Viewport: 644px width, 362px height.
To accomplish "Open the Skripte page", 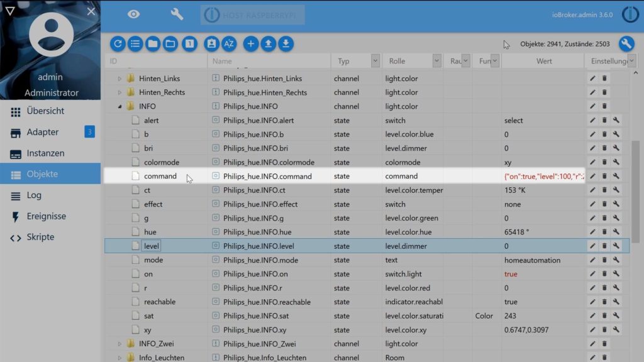I will [50, 237].
